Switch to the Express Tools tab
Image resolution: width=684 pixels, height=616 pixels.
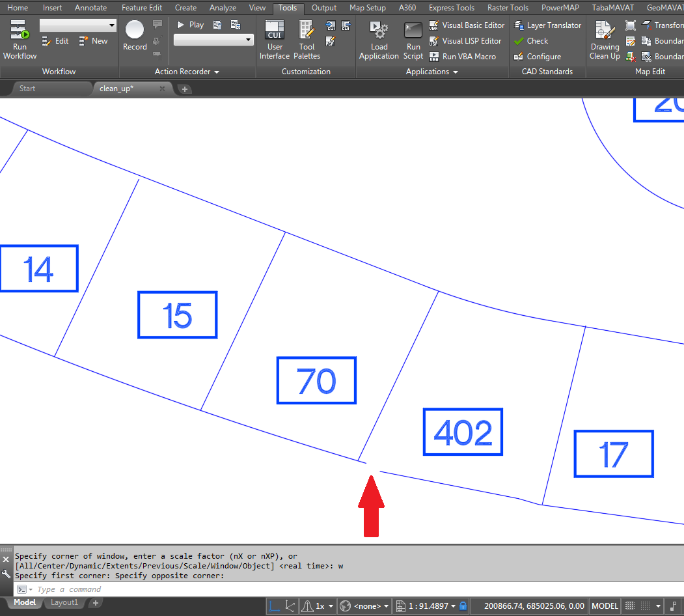pos(452,8)
